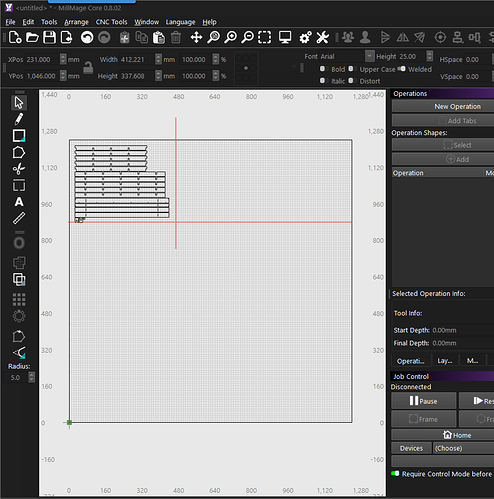Viewport: 494px width, 499px height.
Task: Click the nine-dot anchor position selector
Action: point(246,68)
